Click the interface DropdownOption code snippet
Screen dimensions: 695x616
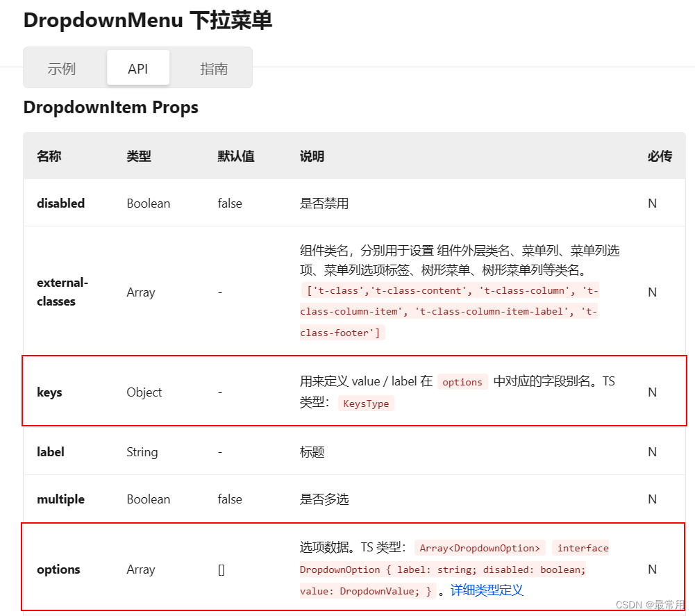coord(582,548)
